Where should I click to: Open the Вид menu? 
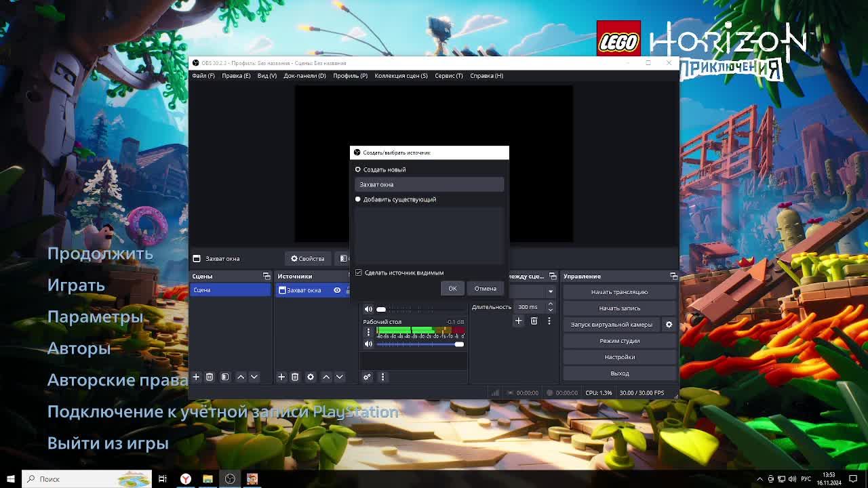[x=267, y=75]
